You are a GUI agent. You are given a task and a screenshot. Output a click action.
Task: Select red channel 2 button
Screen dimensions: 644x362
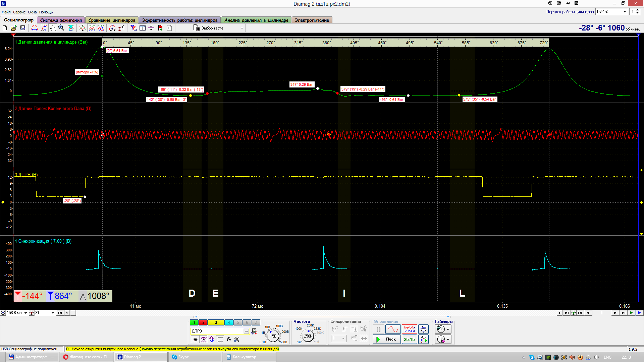[203, 322]
